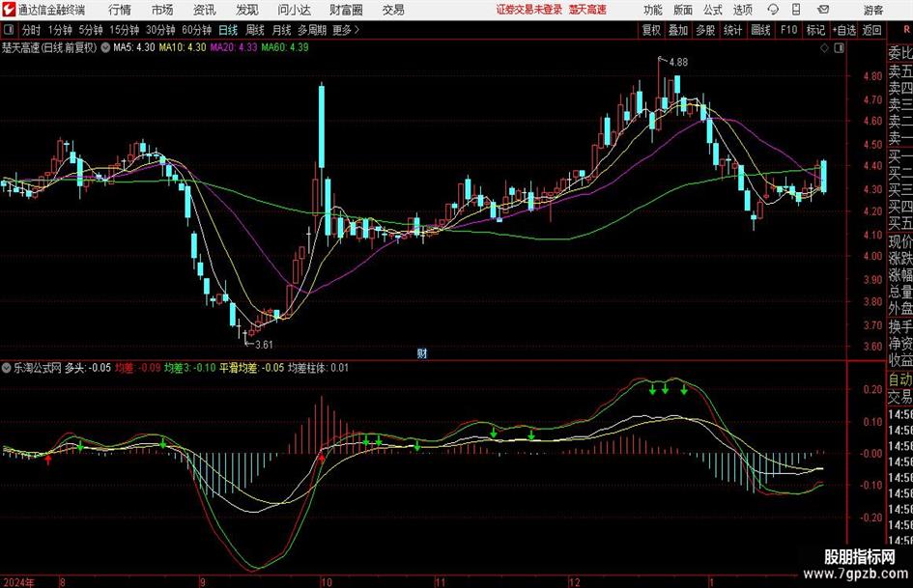Switch to 15分钟 period

click(x=125, y=30)
